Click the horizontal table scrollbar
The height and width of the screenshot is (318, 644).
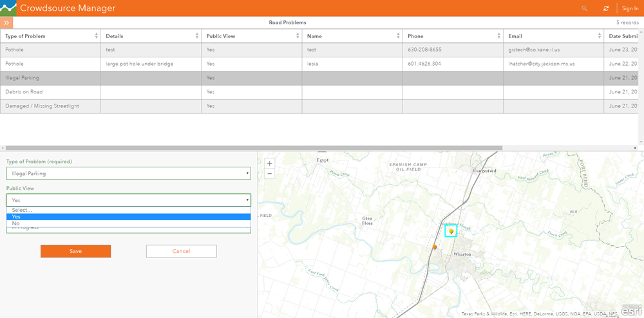pyautogui.click(x=253, y=147)
